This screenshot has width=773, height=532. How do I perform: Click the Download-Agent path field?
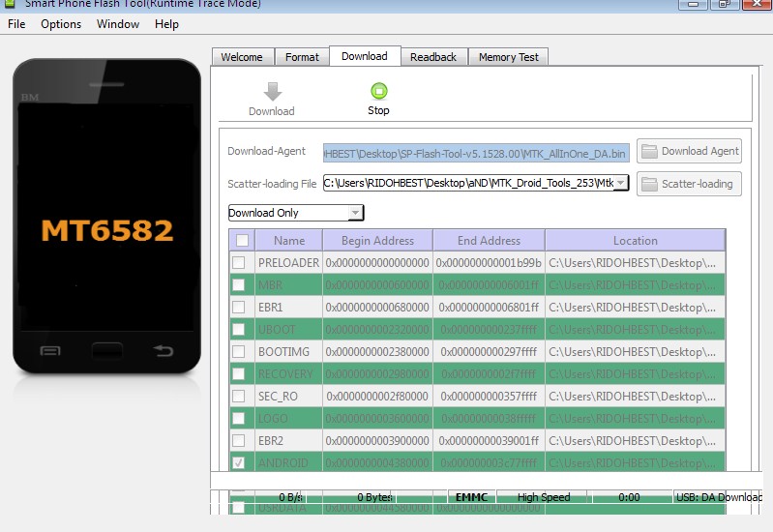[476, 154]
